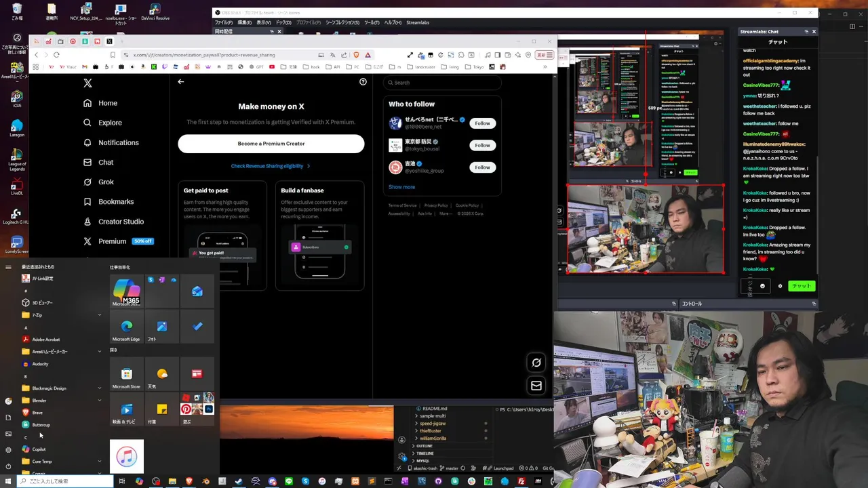Click the Windows taskbar search box
The image size is (868, 488).
pyautogui.click(x=66, y=481)
